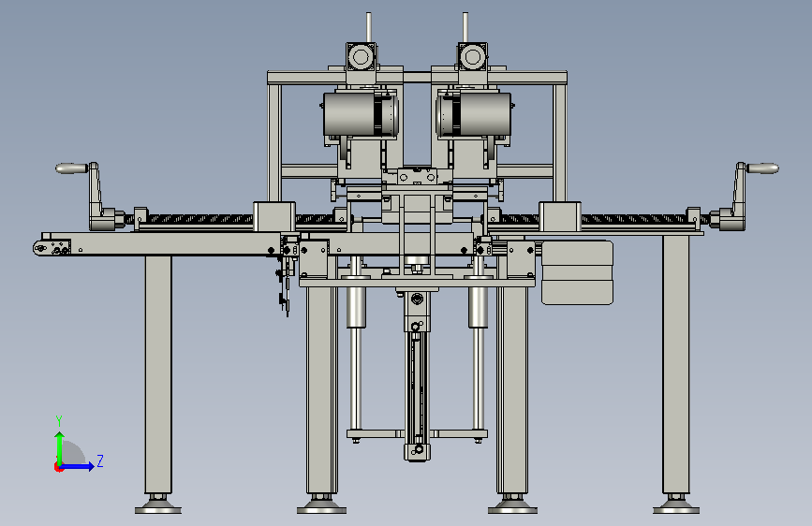This screenshot has height=526, width=812.
Task: Select the right hand crank handle grip
Action: (762, 168)
